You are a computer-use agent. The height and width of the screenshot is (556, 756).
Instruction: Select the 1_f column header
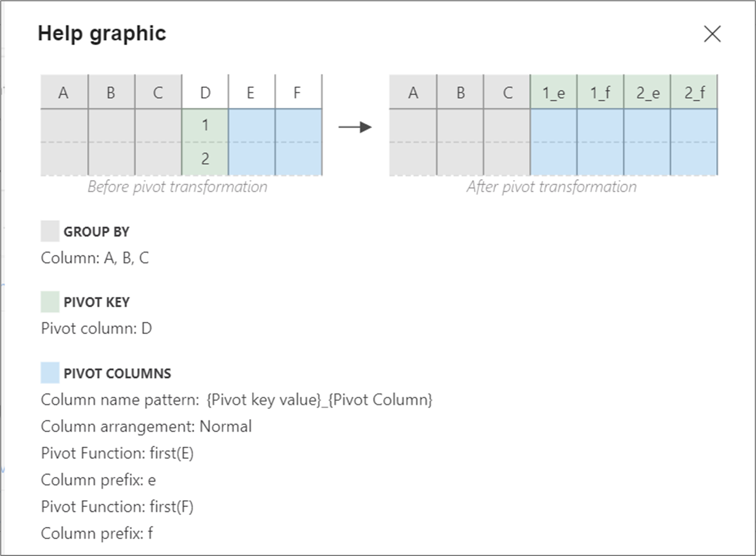[x=600, y=92]
